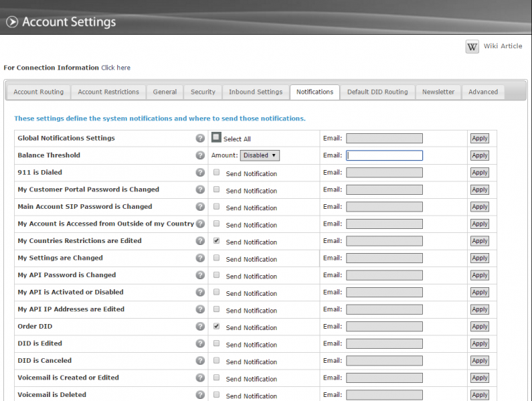Open the Inbound Settings tab

(256, 92)
